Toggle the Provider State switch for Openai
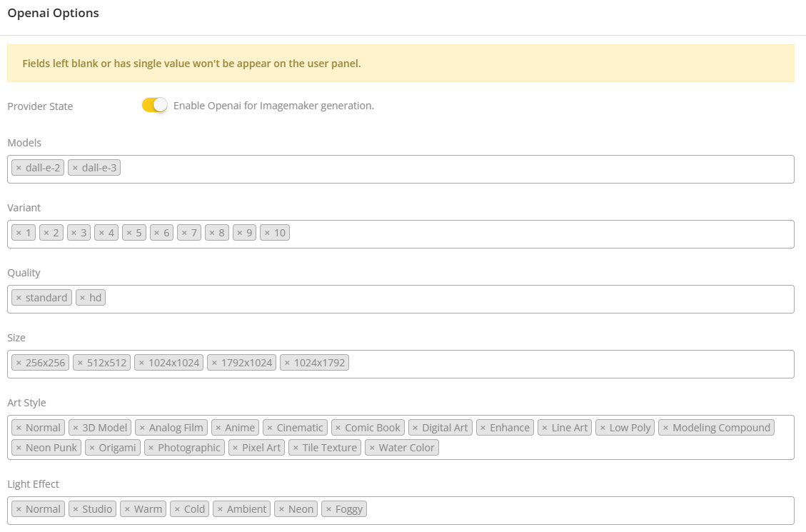Screen dimensions: 806x532 [154, 105]
